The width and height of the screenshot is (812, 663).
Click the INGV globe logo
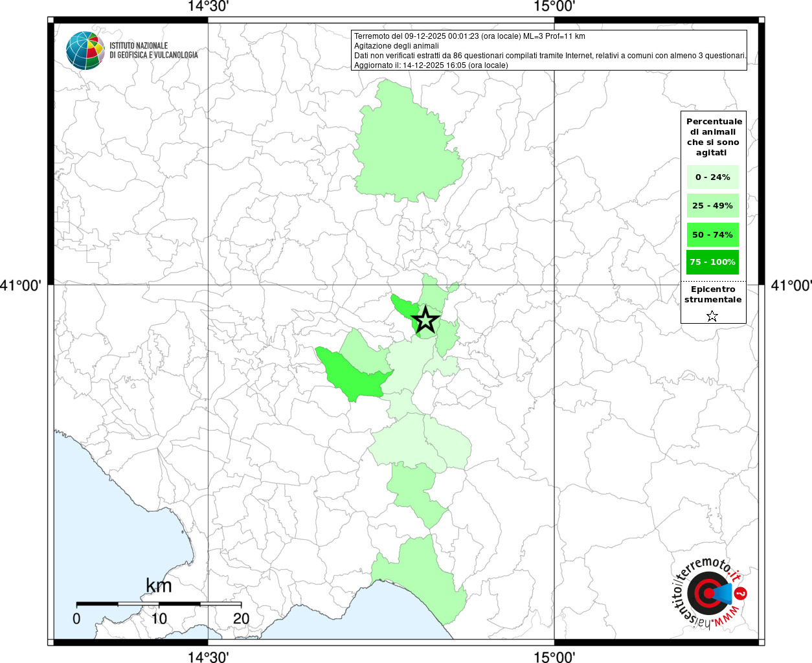85,50
